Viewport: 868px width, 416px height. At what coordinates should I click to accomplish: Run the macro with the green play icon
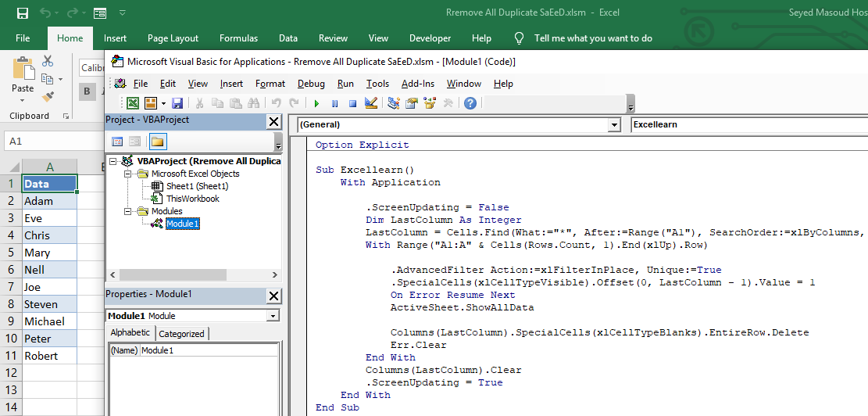[316, 103]
